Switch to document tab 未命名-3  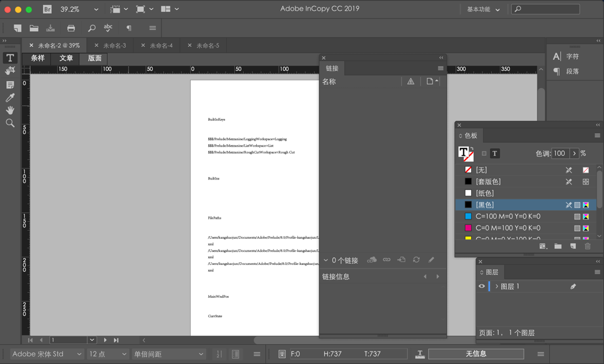point(115,45)
